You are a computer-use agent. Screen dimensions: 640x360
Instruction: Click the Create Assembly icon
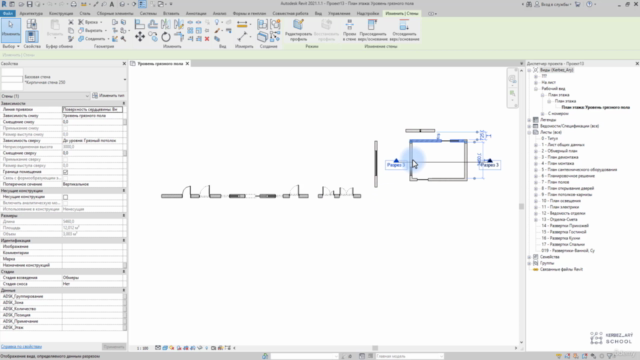[x=262, y=24]
